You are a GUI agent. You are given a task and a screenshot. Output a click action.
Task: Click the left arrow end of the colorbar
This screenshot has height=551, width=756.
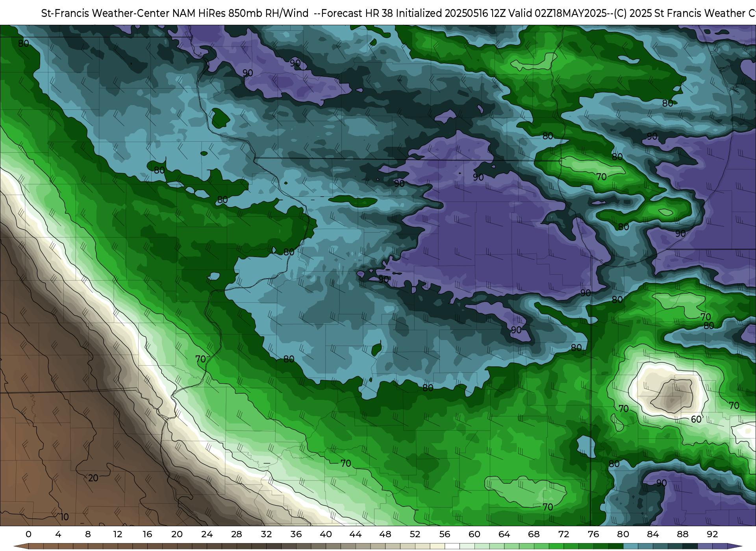click(20, 546)
